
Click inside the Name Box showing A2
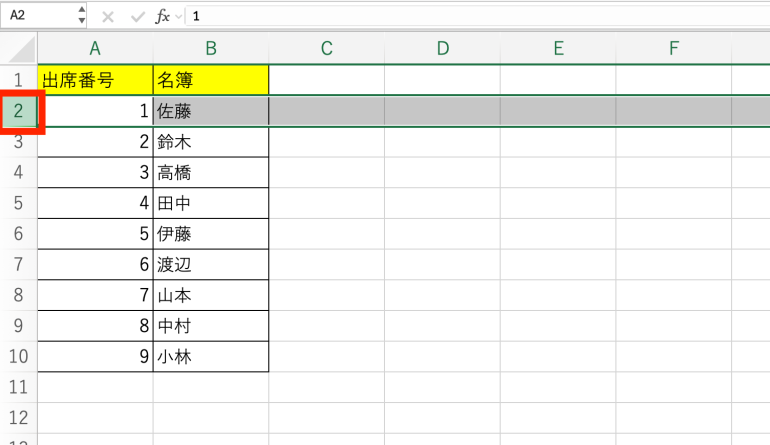(x=38, y=16)
